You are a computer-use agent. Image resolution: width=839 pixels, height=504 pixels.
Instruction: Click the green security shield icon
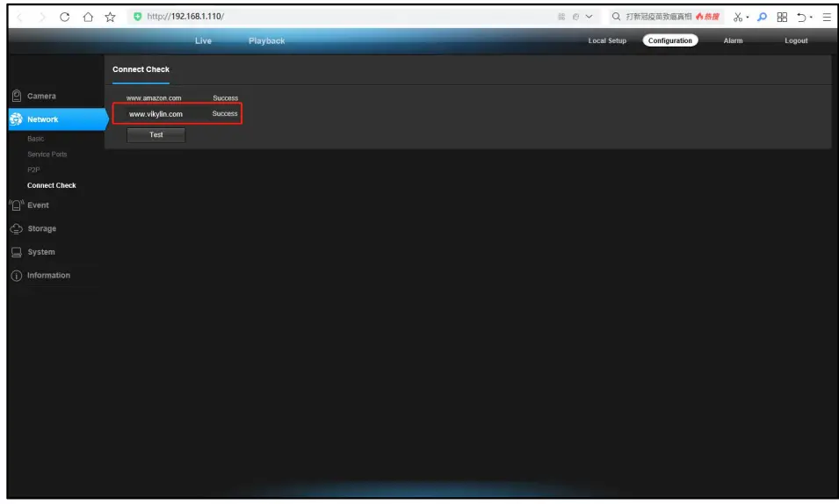(138, 17)
